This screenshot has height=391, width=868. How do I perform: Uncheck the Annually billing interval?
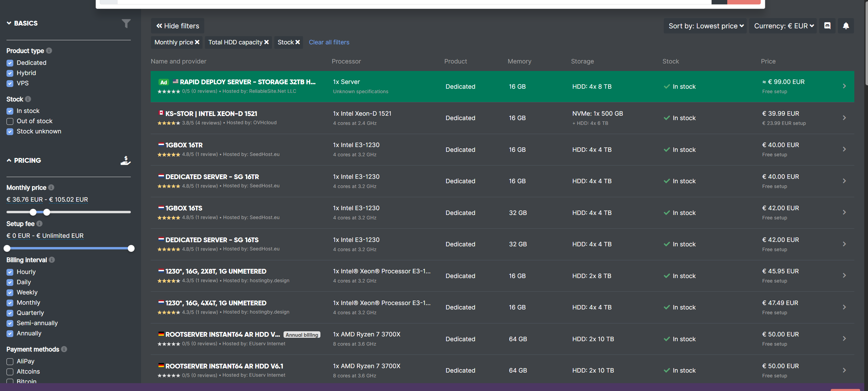click(x=10, y=333)
